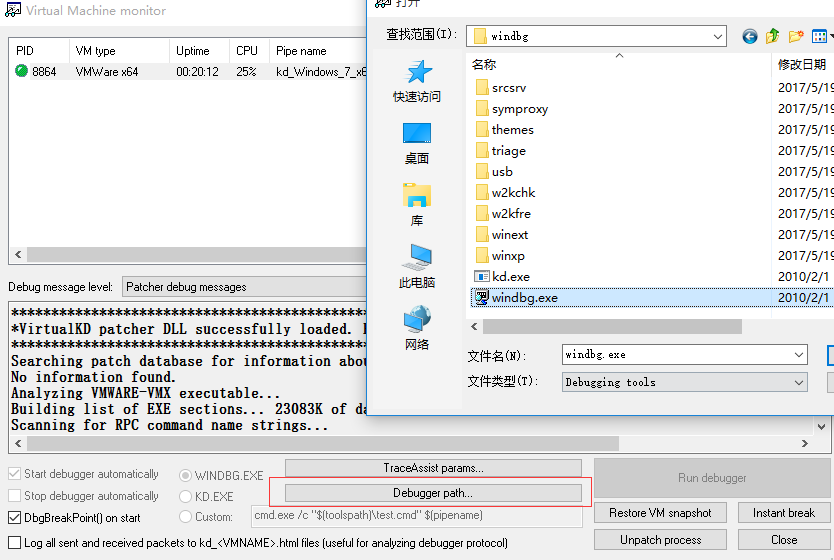
Task: Click the 00:20:12 uptime cell
Action: pyautogui.click(x=197, y=72)
